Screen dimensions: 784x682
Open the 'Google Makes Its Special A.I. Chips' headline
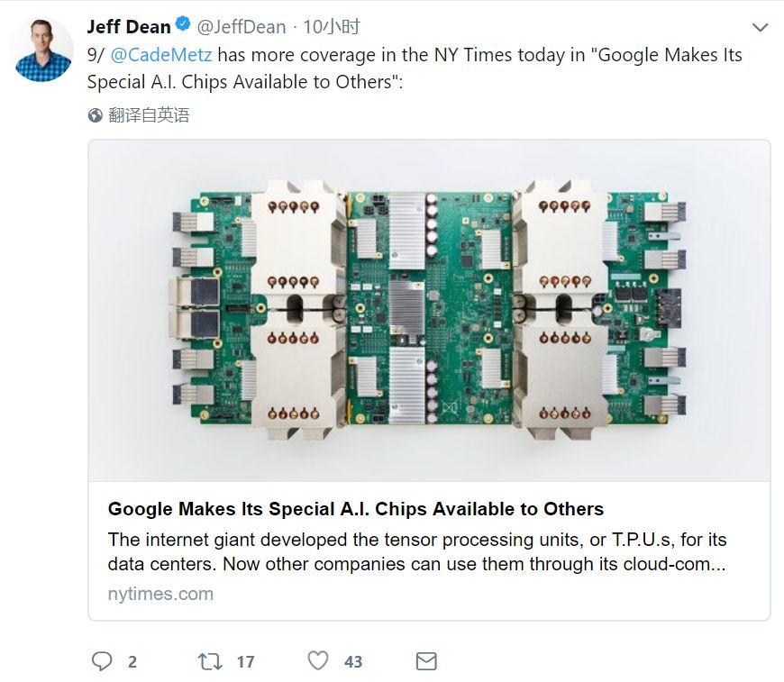(x=356, y=509)
